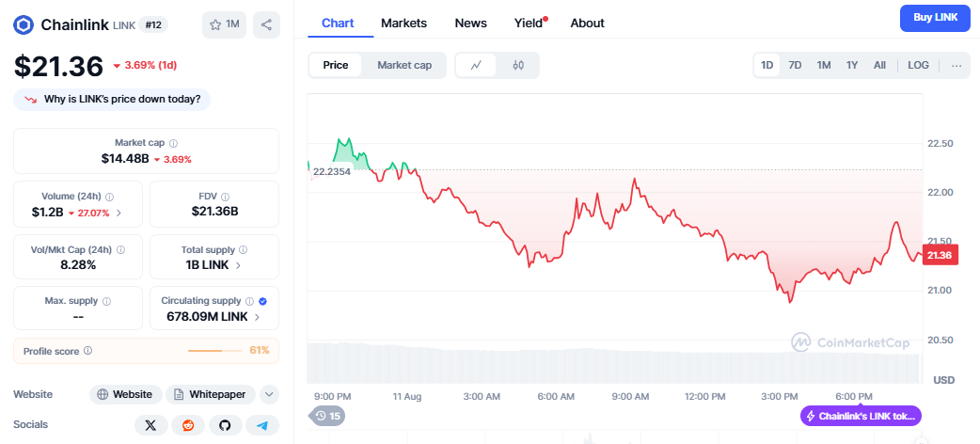Open the Yield tab
This screenshot has height=444, width=980.
coord(529,23)
